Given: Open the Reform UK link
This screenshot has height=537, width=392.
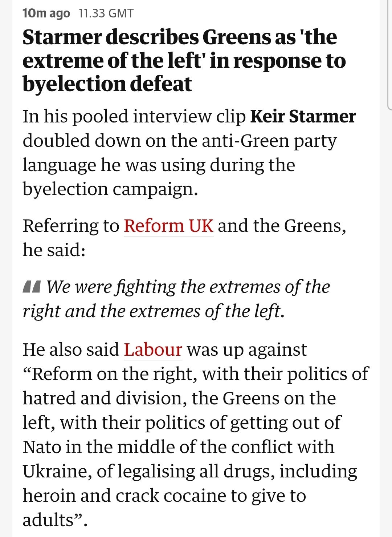Looking at the screenshot, I should tap(168, 226).
